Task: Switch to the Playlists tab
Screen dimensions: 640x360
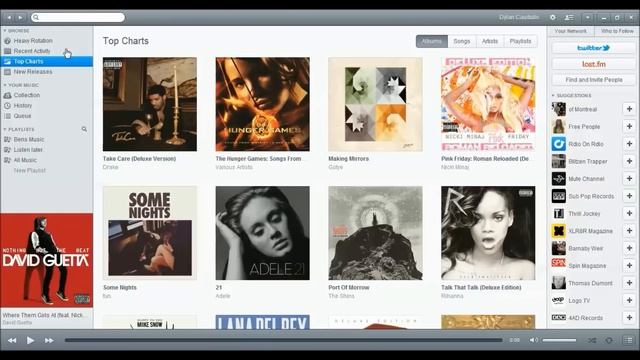Action: pos(520,41)
